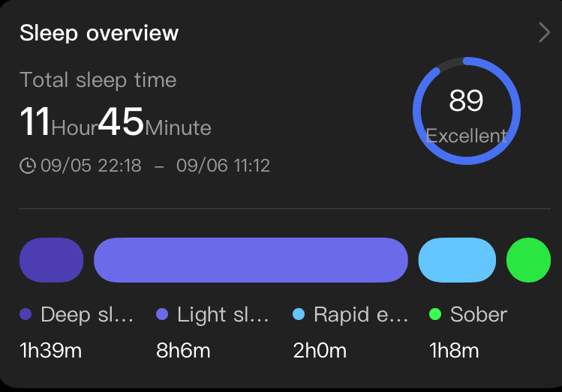Tap the green Sober legend dot

coord(435,314)
